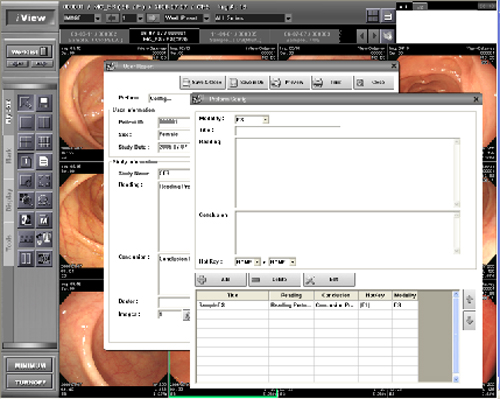Click Preview in User Report toolbar
The image size is (500, 399).
tap(289, 82)
